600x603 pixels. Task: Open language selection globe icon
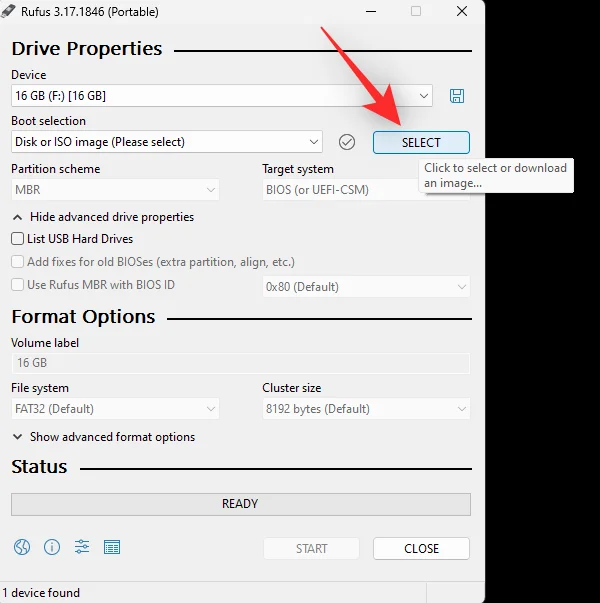[22, 547]
